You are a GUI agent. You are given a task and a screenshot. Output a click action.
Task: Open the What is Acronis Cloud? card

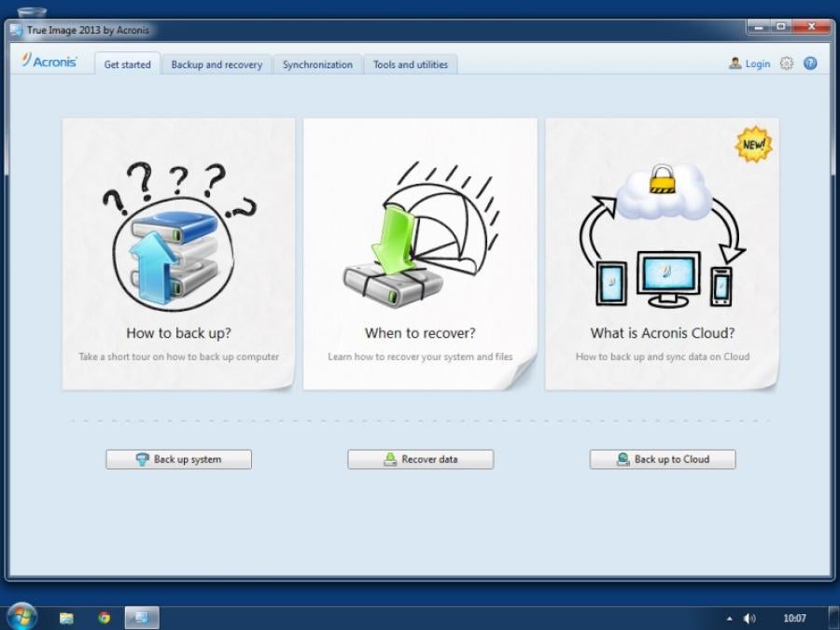pyautogui.click(x=662, y=254)
